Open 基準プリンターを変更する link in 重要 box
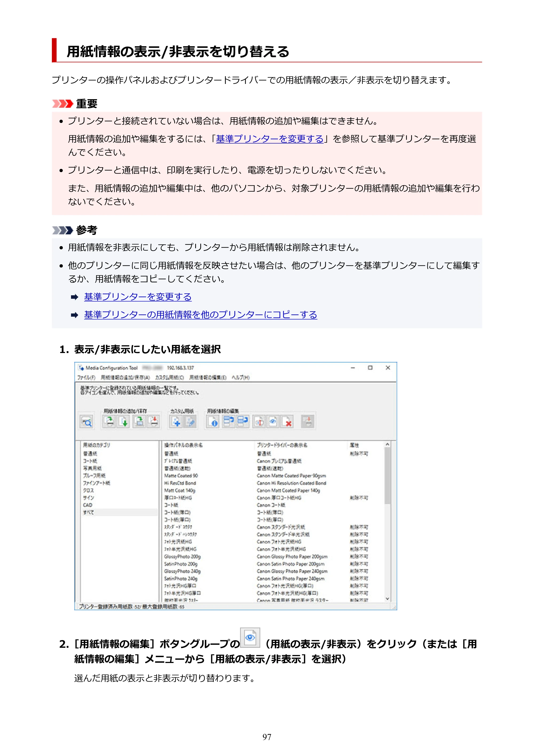 coord(269,139)
